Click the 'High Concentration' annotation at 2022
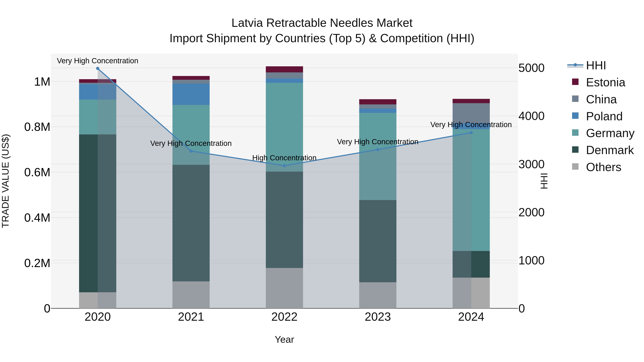The width and height of the screenshot is (644, 362). tap(284, 158)
